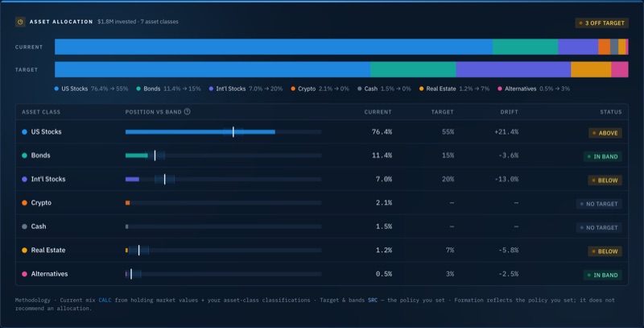644x328 pixels.
Task: Click the NO TARGET badge for Crypto
Action: click(599, 204)
